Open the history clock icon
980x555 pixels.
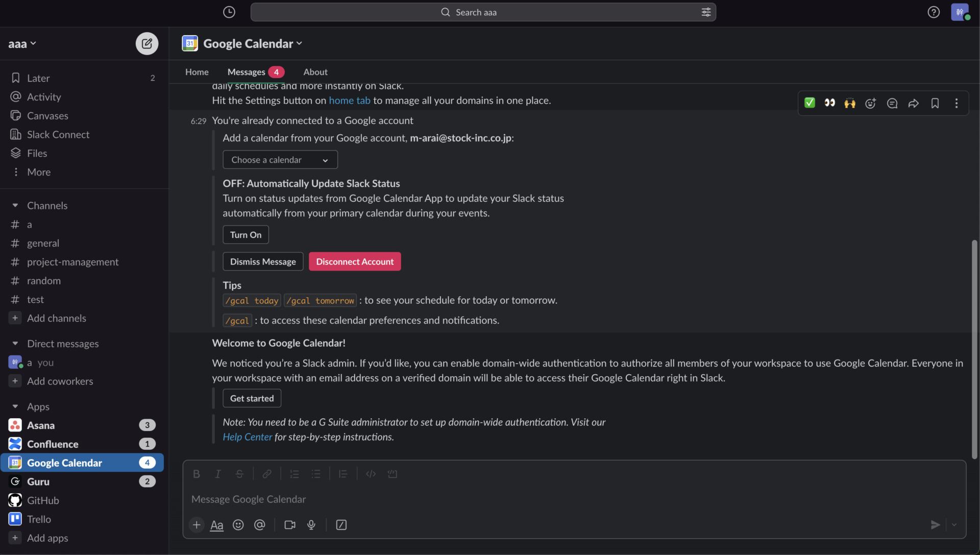click(x=229, y=12)
